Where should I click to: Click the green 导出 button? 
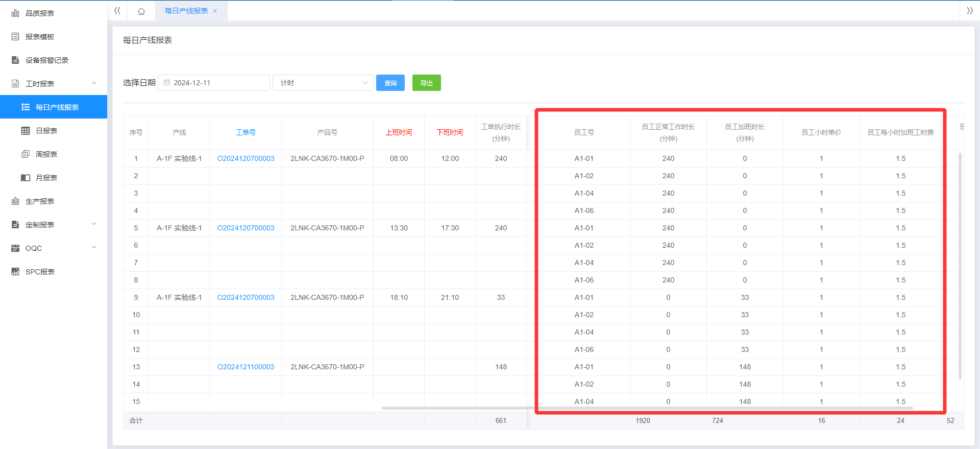(x=426, y=83)
